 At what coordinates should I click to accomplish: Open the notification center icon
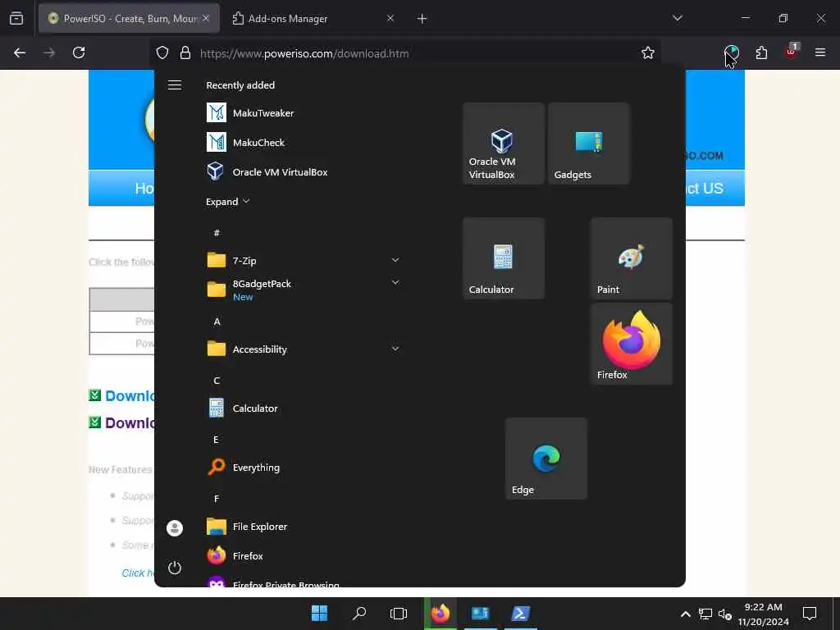(x=810, y=614)
